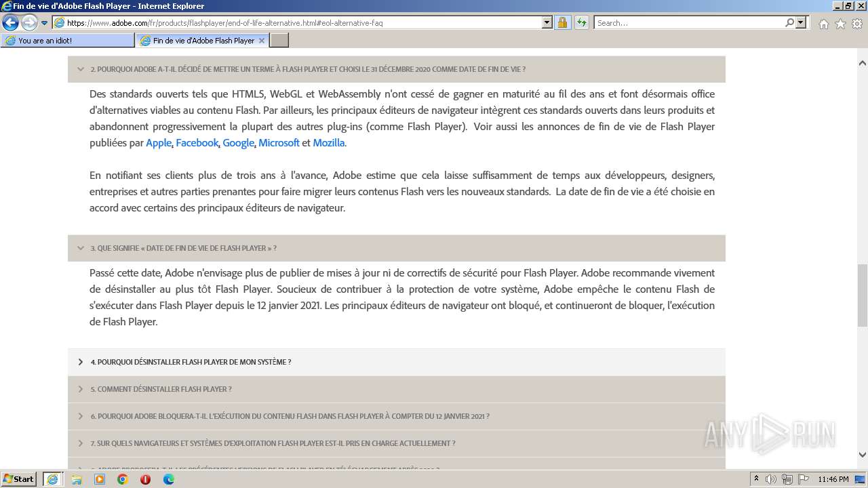Expand question 4 Pourquoi désinstaller Flash Player

396,362
